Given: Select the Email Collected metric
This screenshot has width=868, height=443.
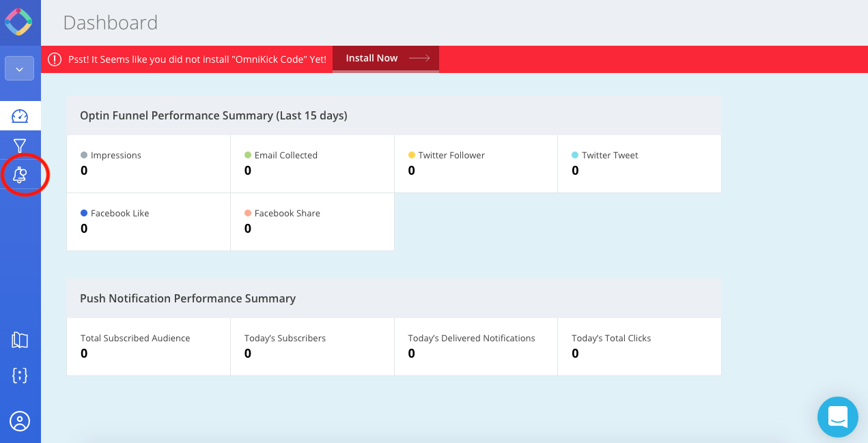Looking at the screenshot, I should pos(312,164).
